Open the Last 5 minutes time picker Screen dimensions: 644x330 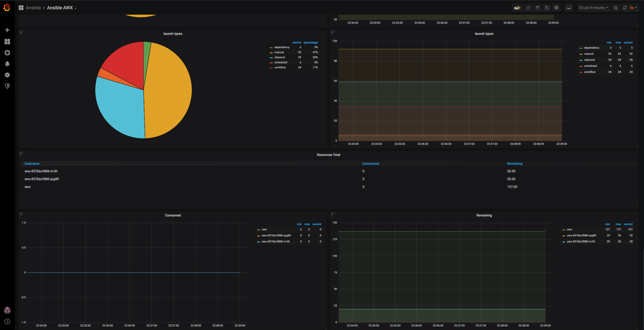[593, 8]
